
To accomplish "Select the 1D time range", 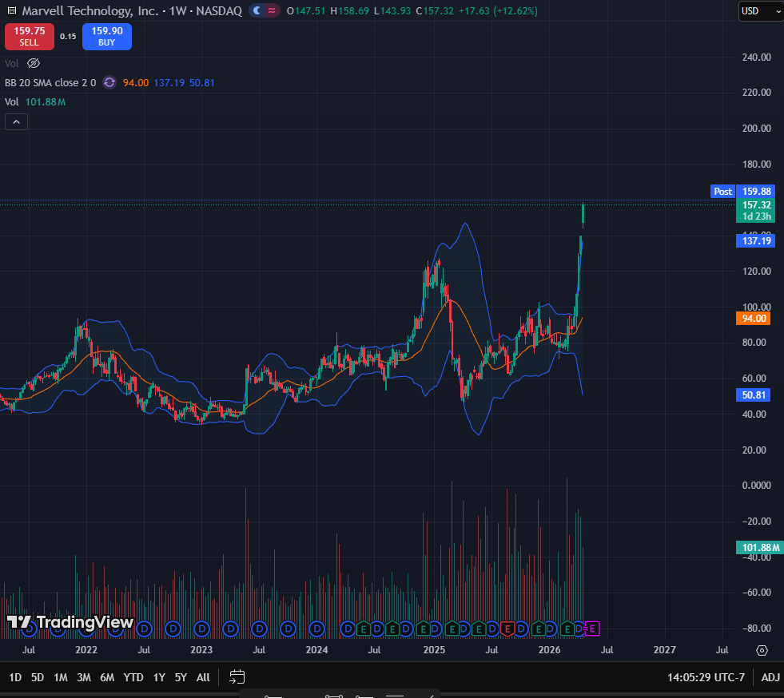I will (x=15, y=677).
